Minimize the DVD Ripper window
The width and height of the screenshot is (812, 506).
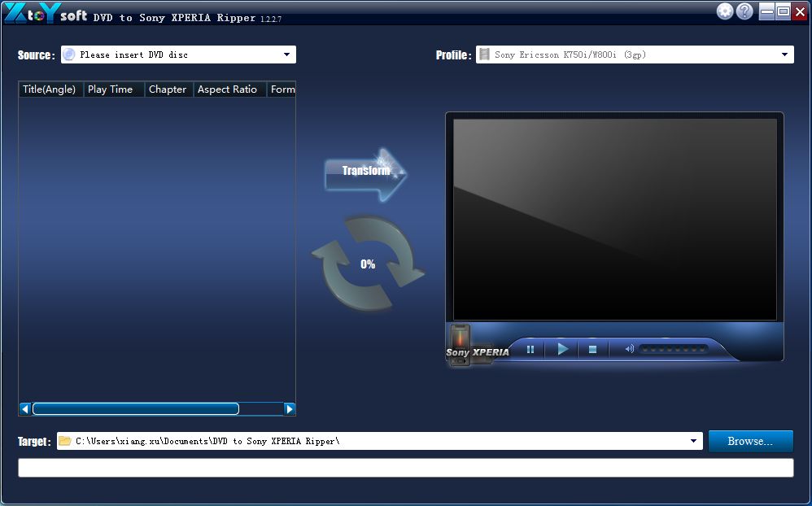(x=767, y=11)
